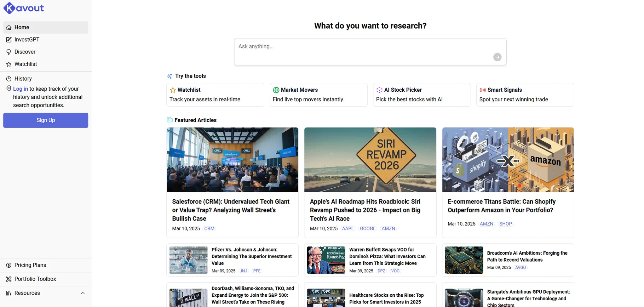Image resolution: width=644 pixels, height=307 pixels.
Task: Open the DoorDash, Williams-Sonoma headline
Action: [x=253, y=295]
